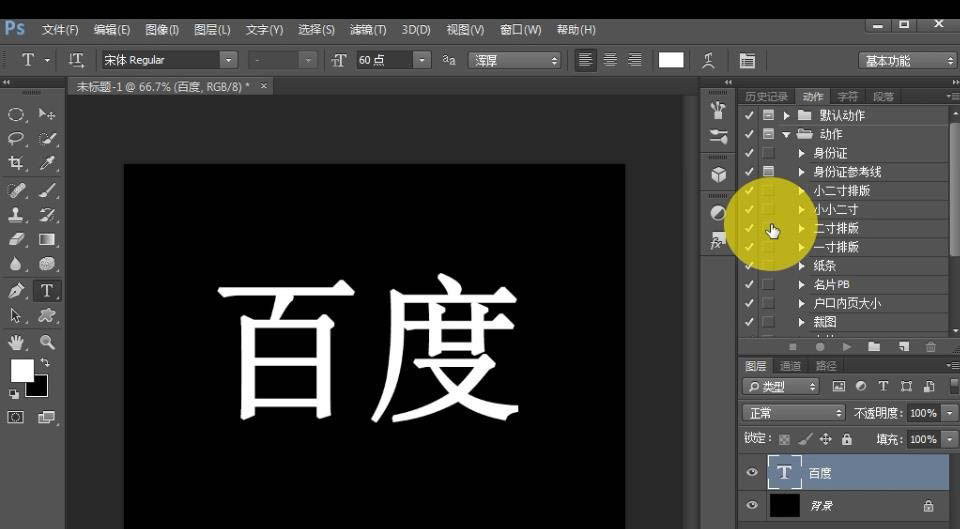This screenshot has width=960, height=529.
Task: Open character and paragraph panels toggle
Action: (747, 60)
